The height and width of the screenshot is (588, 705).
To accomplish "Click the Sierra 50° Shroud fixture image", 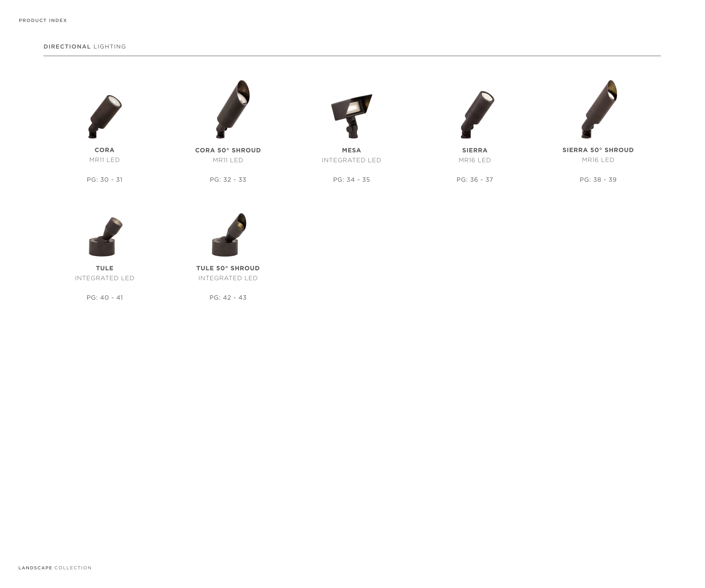I will point(599,109).
